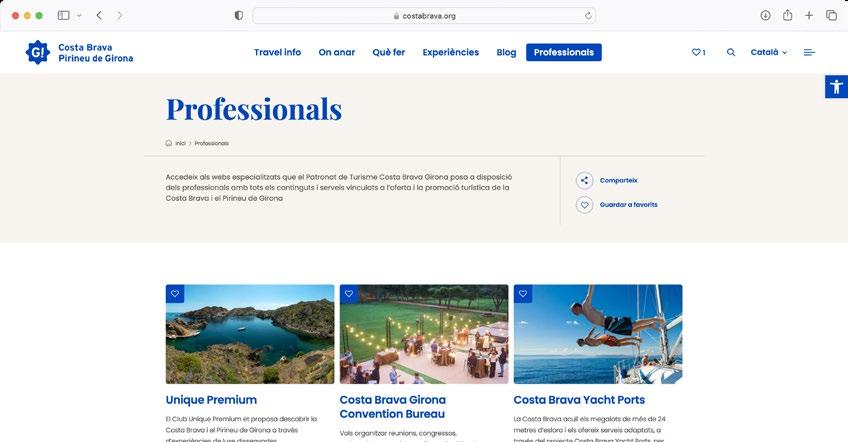Open the Experiències menu
Image resolution: width=848 pixels, height=442 pixels.
point(450,52)
